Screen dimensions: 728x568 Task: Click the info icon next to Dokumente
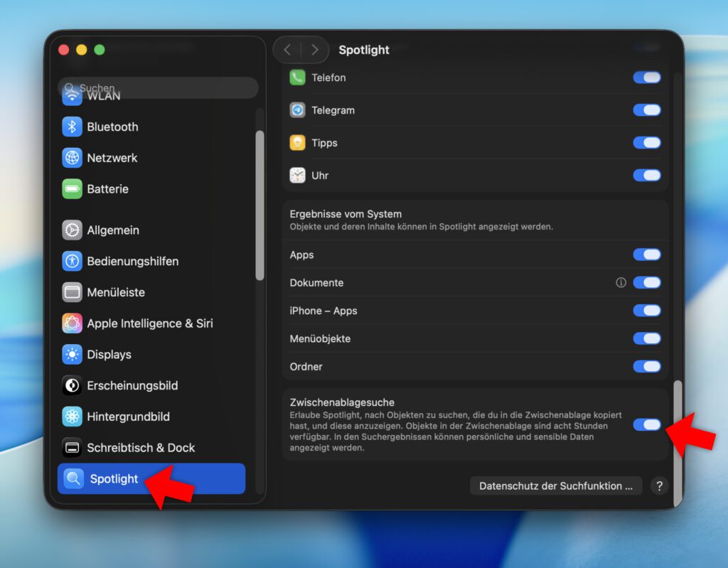621,283
